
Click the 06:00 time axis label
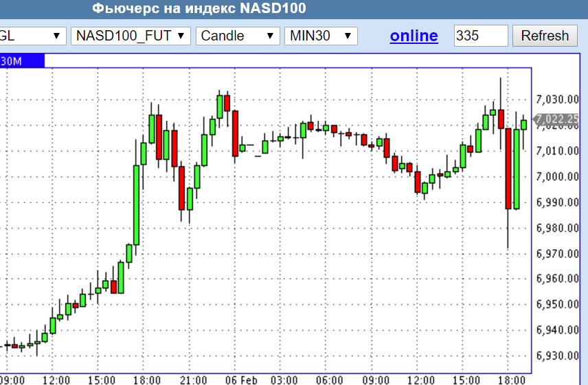point(329,380)
